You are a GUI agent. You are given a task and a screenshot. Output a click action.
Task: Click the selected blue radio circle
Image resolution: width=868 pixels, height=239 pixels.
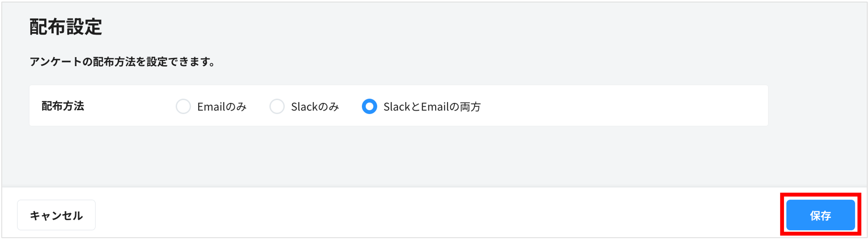pyautogui.click(x=370, y=107)
